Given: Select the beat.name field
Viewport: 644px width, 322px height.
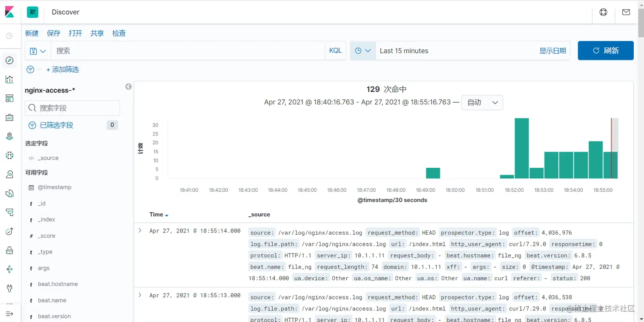Looking at the screenshot, I should (52, 300).
